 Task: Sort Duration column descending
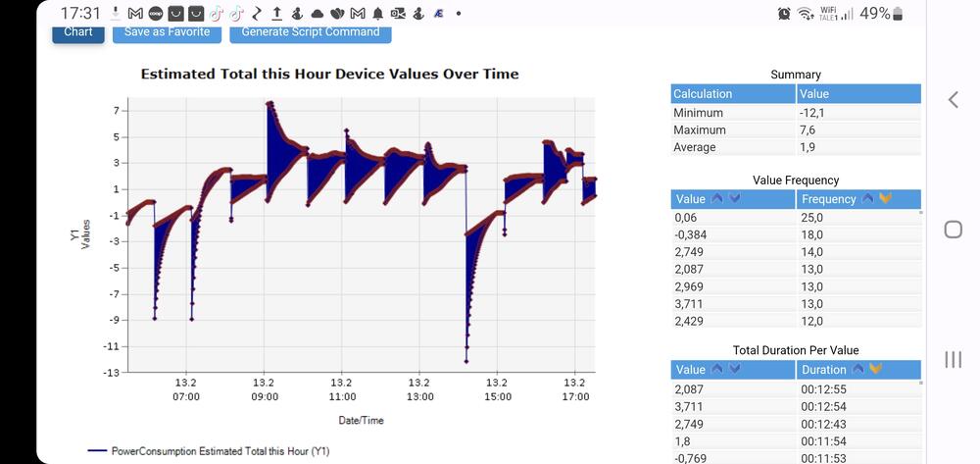(x=875, y=370)
